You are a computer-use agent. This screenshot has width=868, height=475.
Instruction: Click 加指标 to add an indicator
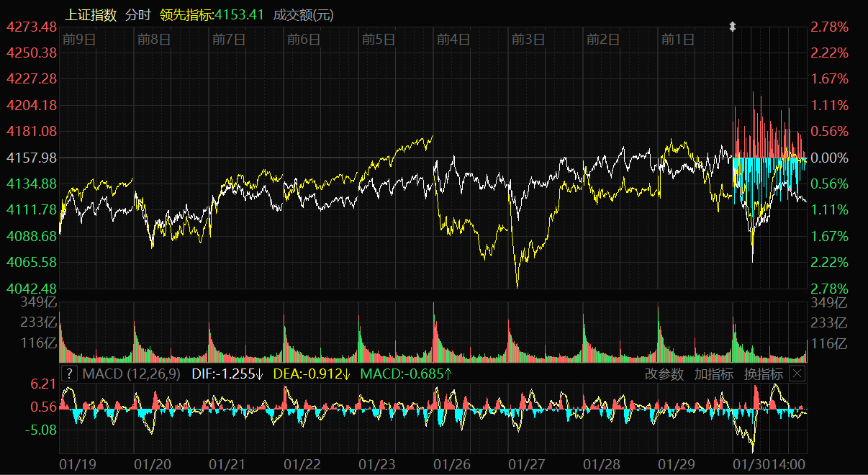coord(713,374)
